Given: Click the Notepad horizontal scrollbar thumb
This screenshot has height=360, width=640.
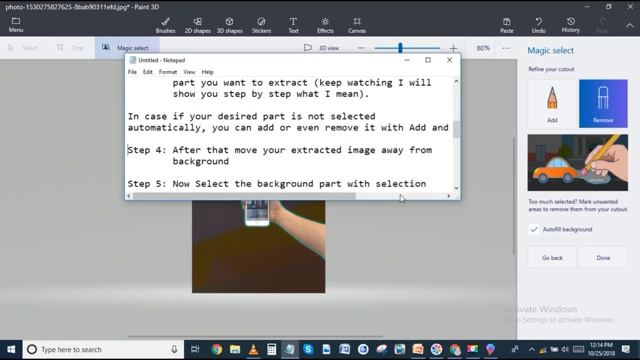Looking at the screenshot, I should tap(244, 196).
